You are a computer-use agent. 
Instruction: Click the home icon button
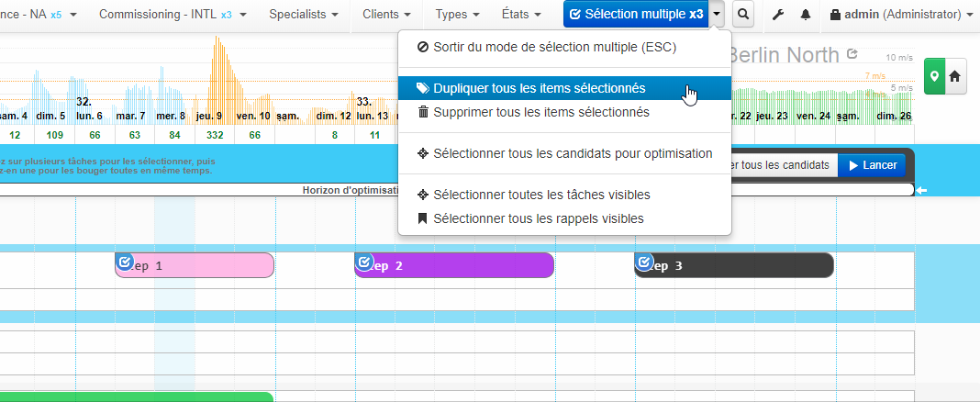click(x=955, y=77)
